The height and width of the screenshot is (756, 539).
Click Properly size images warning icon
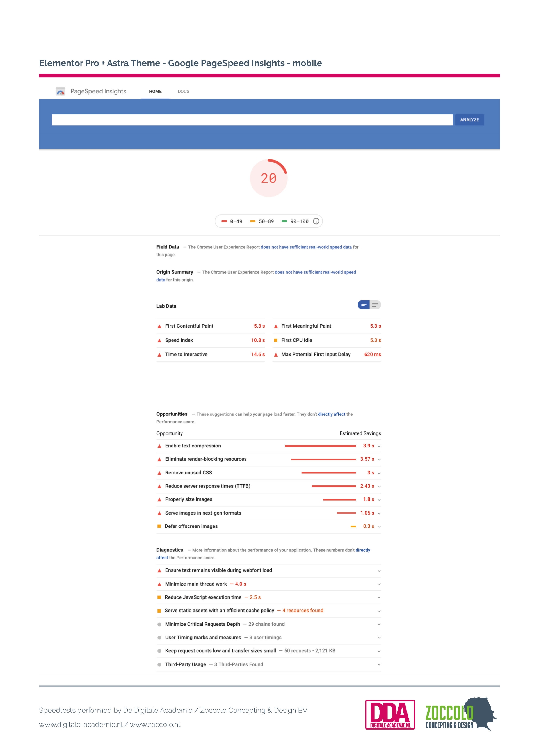point(159,499)
